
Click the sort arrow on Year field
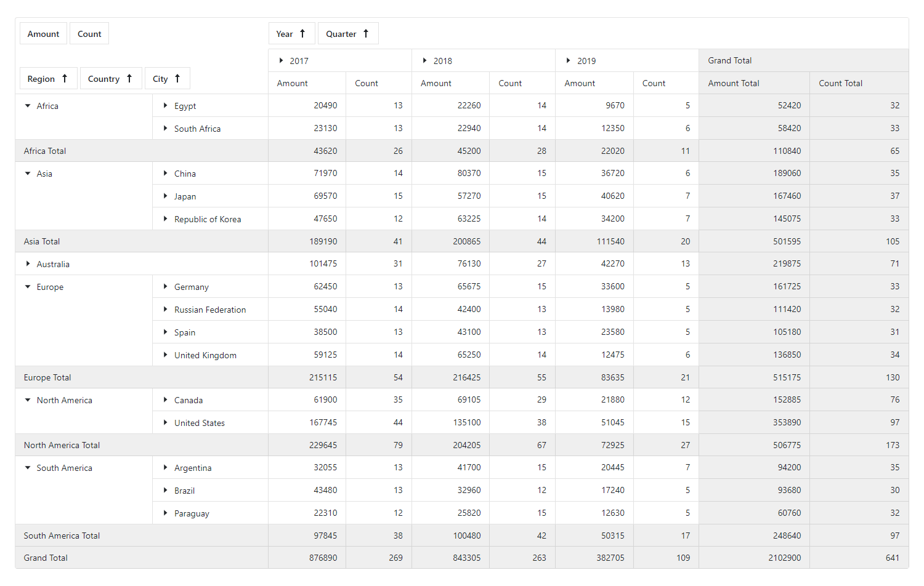pyautogui.click(x=302, y=34)
